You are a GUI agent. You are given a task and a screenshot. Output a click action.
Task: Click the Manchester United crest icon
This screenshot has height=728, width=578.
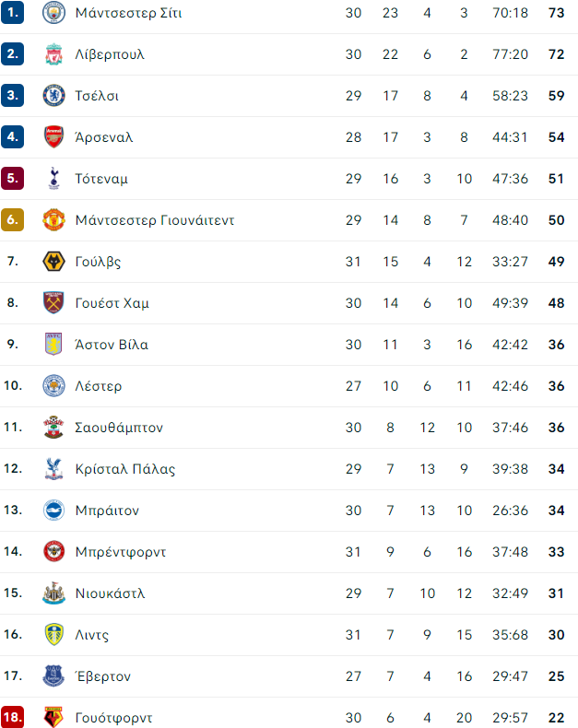(54, 220)
